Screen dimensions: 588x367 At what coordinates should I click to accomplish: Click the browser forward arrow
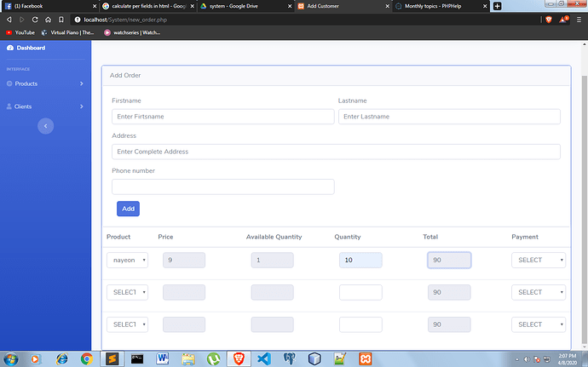(22, 20)
